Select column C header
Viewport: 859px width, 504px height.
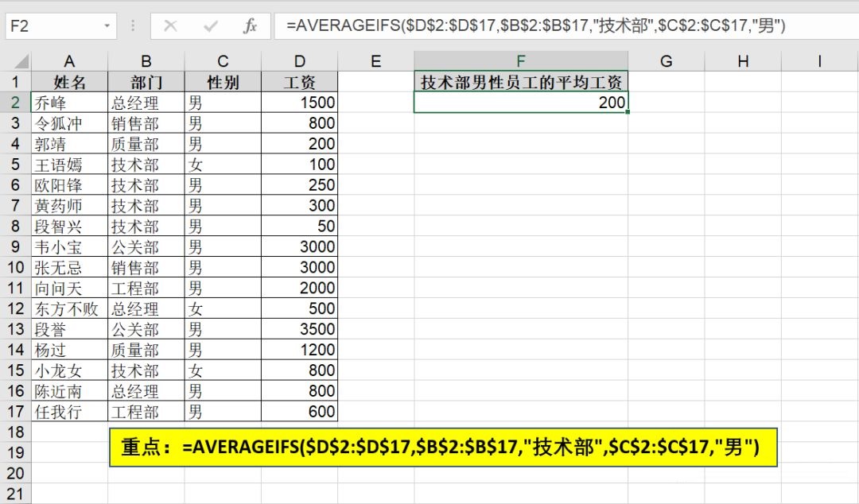[x=223, y=60]
